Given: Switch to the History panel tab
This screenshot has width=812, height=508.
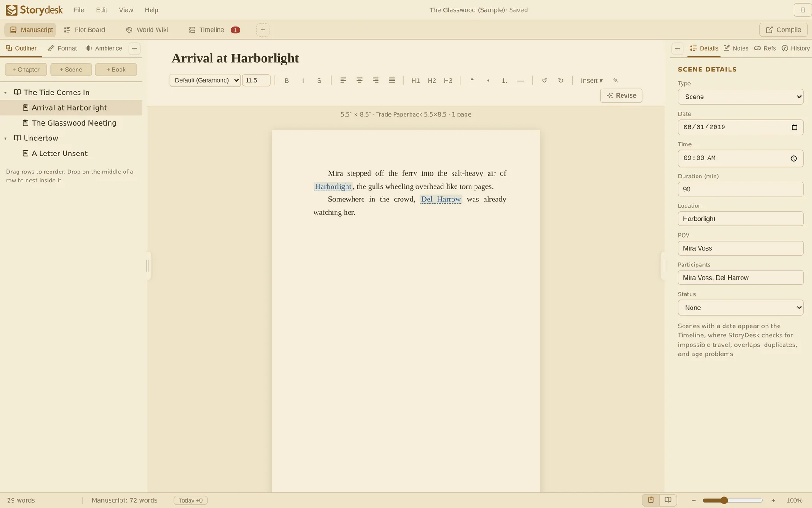Looking at the screenshot, I should pyautogui.click(x=796, y=48).
